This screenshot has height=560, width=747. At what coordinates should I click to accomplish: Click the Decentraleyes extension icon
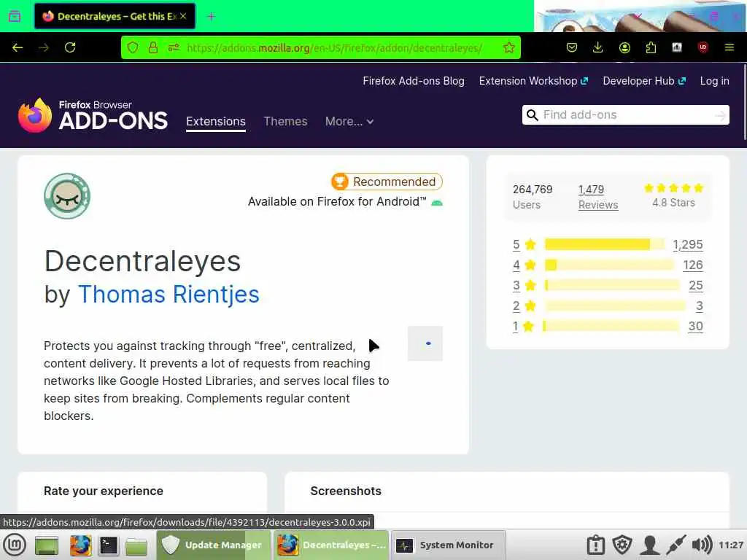(67, 196)
